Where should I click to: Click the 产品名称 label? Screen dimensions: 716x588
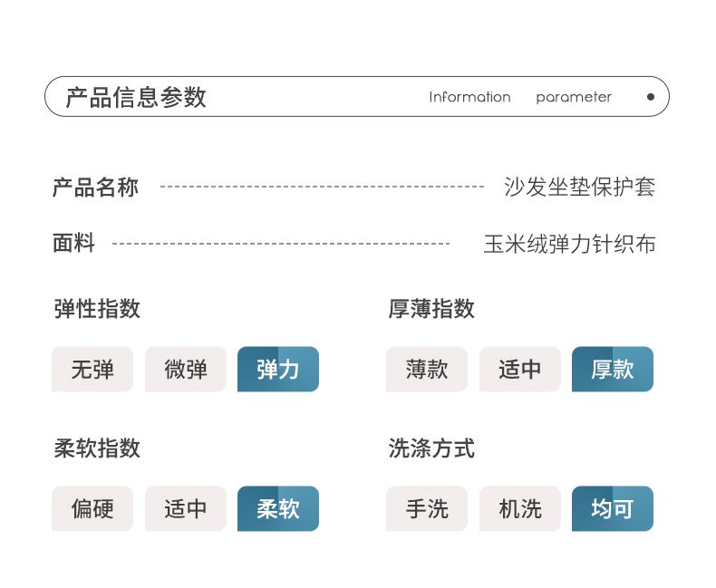point(95,188)
